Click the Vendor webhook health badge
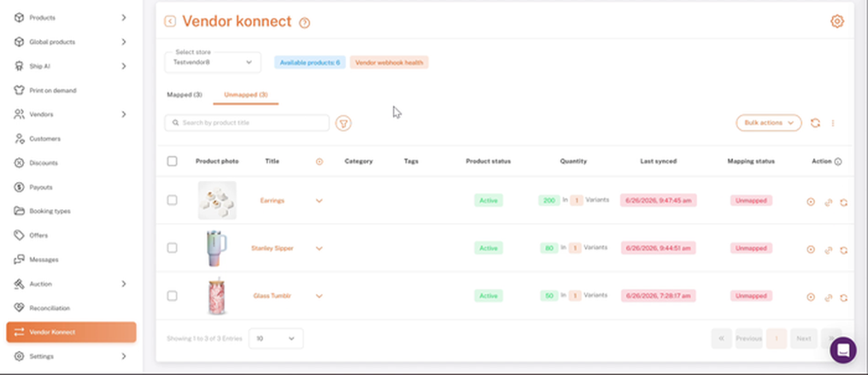This screenshot has height=375, width=868. click(x=389, y=62)
